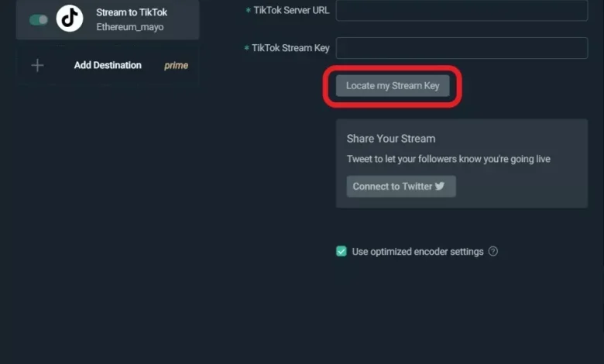Click the plus icon beside Add Destination
Viewport: 604px width, 364px height.
[37, 66]
